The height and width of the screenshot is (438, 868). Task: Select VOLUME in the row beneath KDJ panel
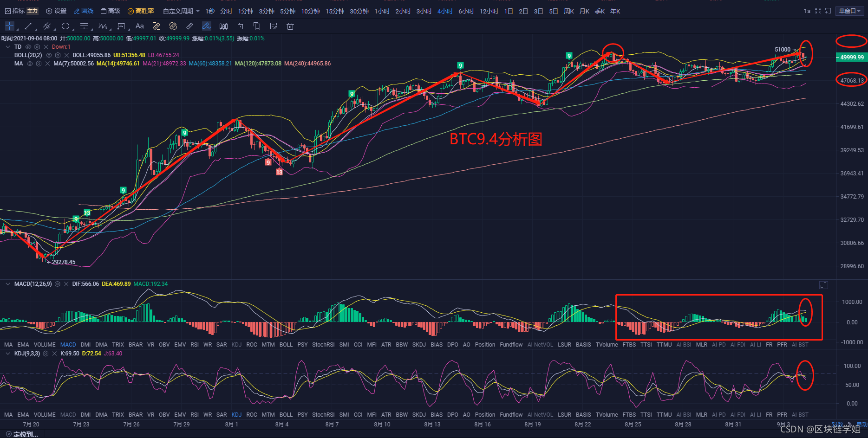click(45, 415)
